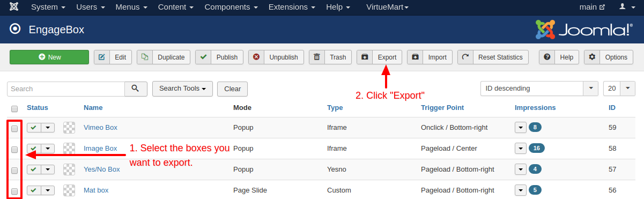Sort by the Impressions column header
The height and width of the screenshot is (199, 644).
tap(535, 108)
